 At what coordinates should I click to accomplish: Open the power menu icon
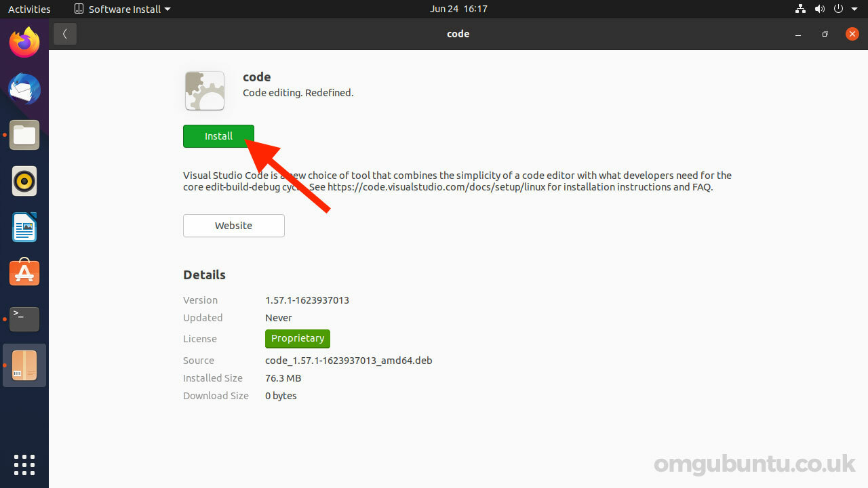pyautogui.click(x=839, y=9)
